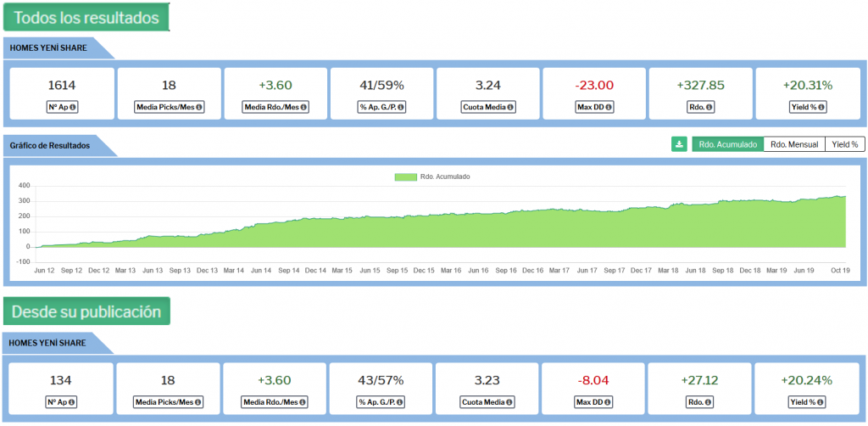Click info icon on Nº Ap below 1614
The image size is (868, 426).
coord(73,108)
